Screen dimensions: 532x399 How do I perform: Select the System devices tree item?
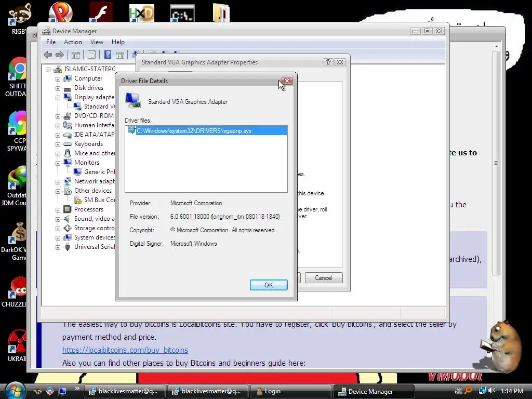[95, 237]
